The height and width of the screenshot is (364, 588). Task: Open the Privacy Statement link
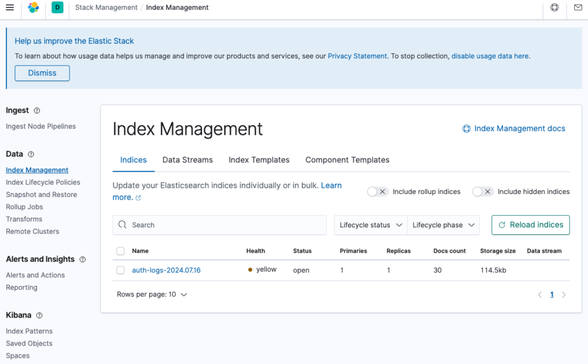point(357,56)
